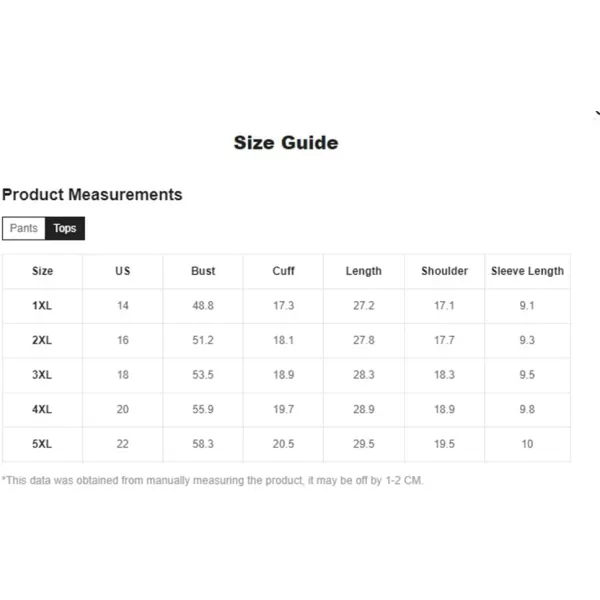Select the 3XL size row label
600x600 pixels.
42,375
